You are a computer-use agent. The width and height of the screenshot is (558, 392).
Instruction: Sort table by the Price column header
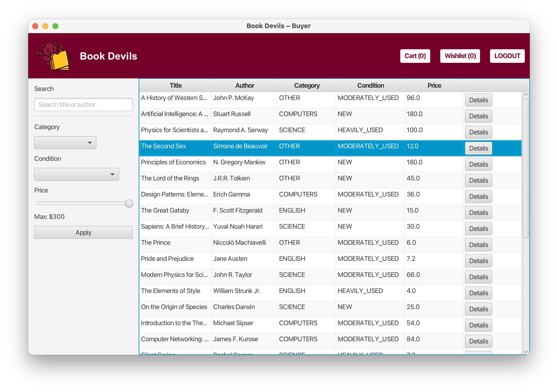click(434, 85)
